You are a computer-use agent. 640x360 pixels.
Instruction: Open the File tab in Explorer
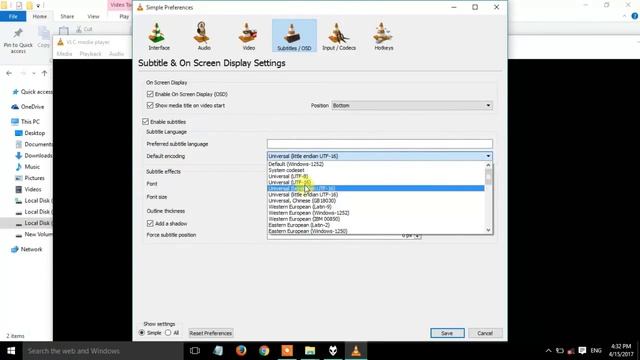[x=13, y=16]
